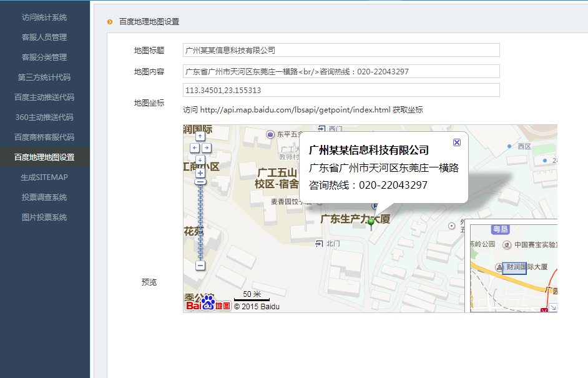Open 百度商桥客服代码 in the sidebar

click(x=44, y=137)
